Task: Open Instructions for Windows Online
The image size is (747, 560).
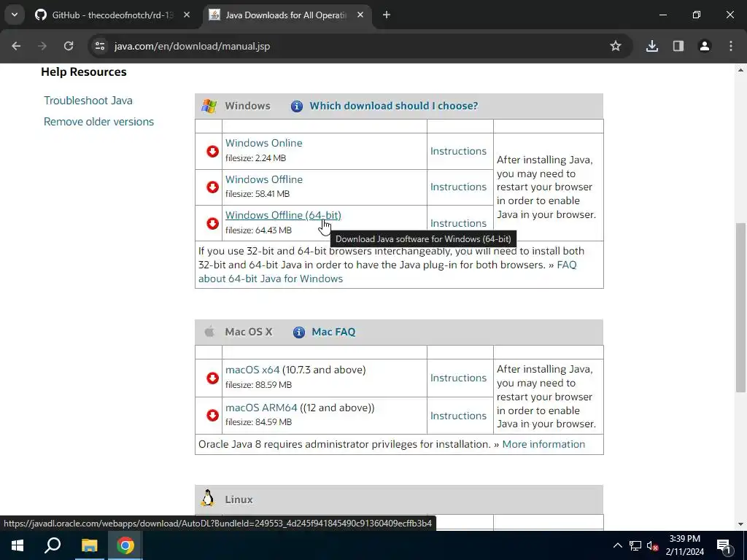Action: click(x=458, y=151)
